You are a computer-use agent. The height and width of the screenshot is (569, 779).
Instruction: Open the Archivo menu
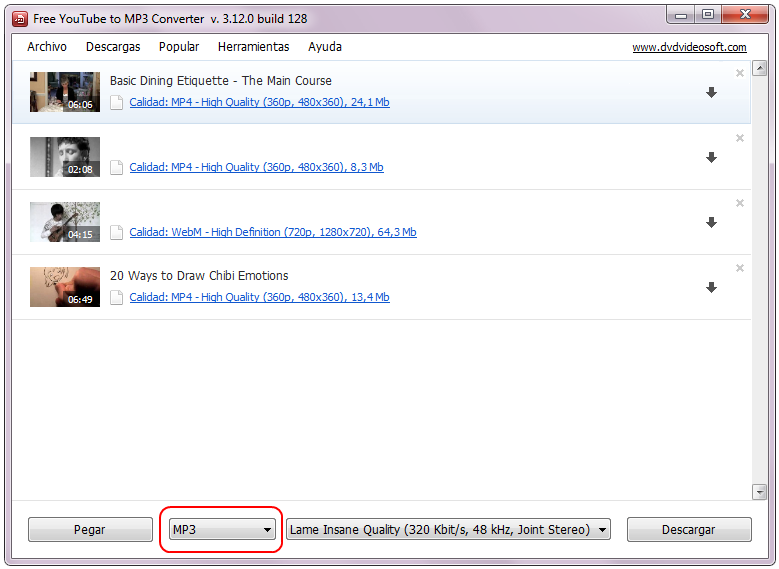[47, 47]
